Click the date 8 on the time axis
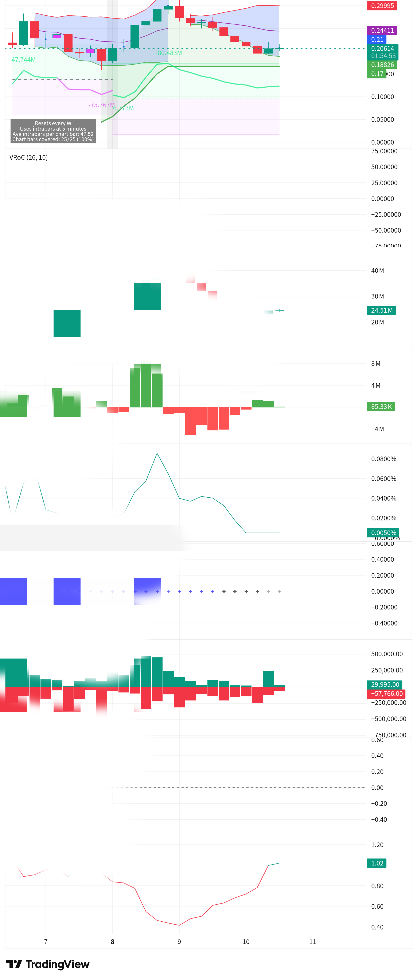Viewport: 417px width, 980px height. click(x=112, y=942)
